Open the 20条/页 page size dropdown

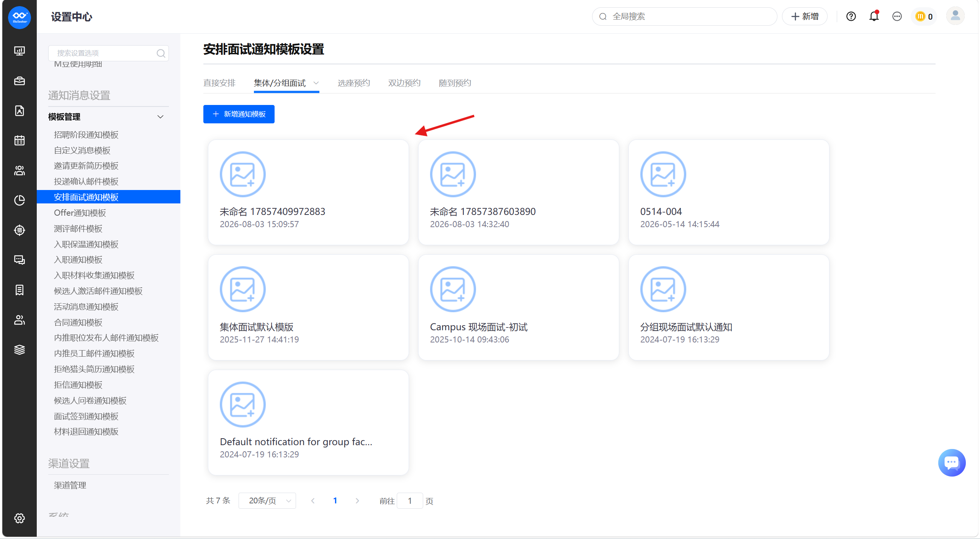tap(267, 501)
